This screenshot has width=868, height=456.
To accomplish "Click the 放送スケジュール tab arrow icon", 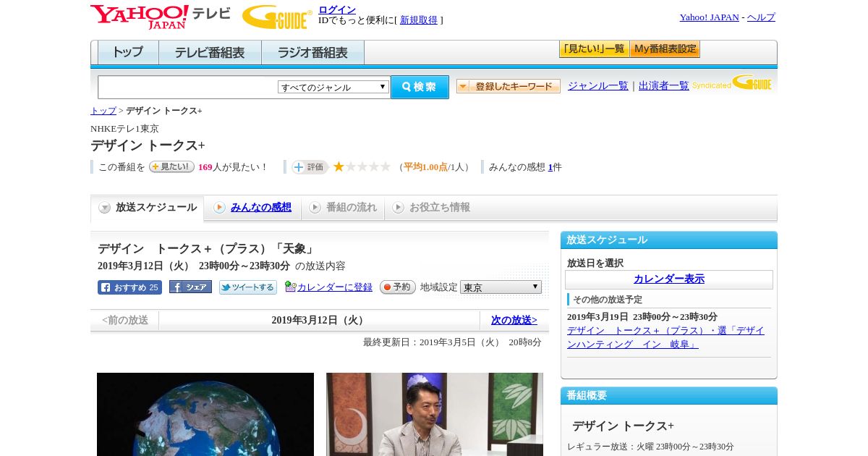I will coord(105,208).
